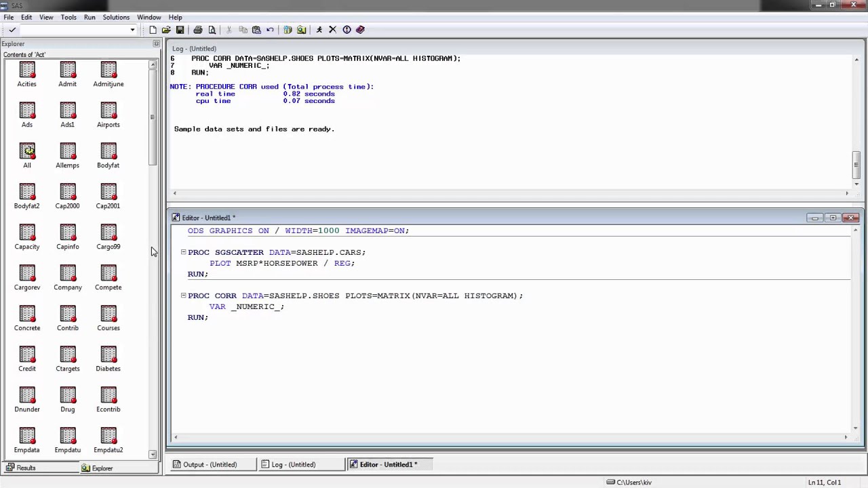Screen dimensions: 868x488
Task: Click the Clear All X icon
Action: pos(332,30)
